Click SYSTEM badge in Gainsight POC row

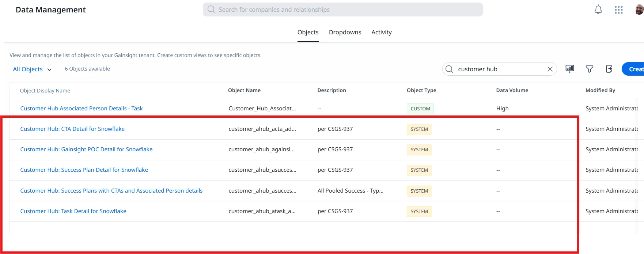point(419,150)
